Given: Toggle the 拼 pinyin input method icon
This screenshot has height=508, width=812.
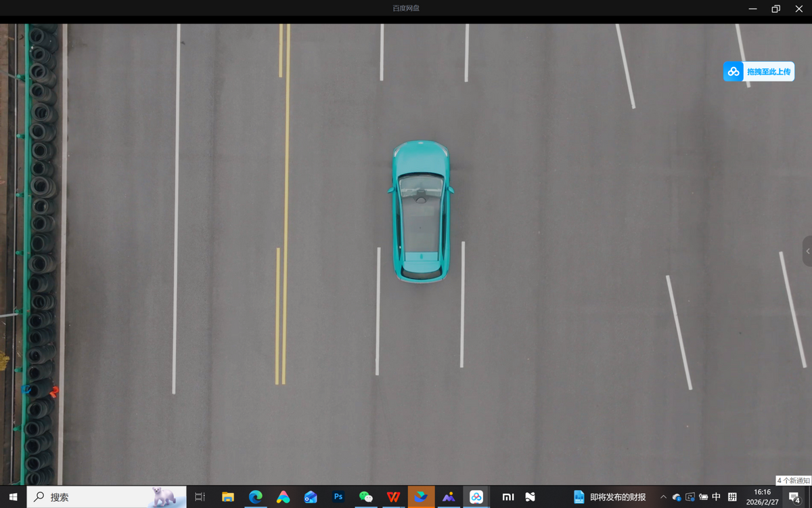Looking at the screenshot, I should [732, 496].
